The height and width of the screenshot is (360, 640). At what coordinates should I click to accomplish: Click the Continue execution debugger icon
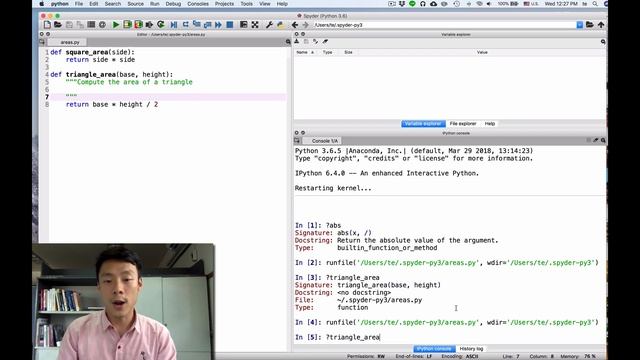coord(218,25)
